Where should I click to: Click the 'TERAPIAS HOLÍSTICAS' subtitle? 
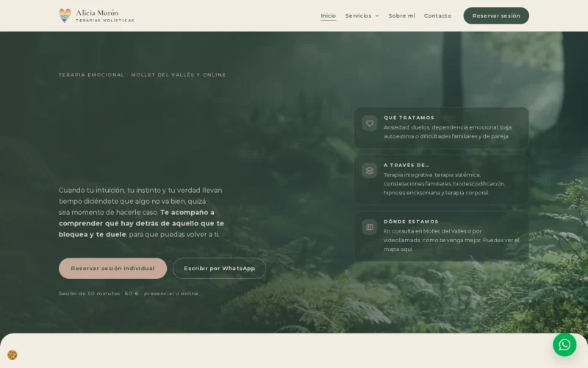(x=105, y=21)
